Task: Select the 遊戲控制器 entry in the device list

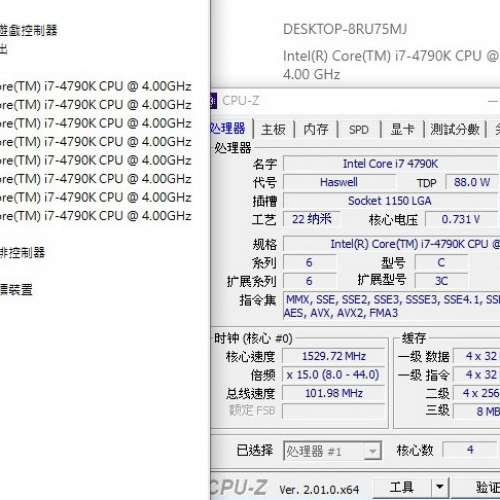Action: (x=29, y=30)
